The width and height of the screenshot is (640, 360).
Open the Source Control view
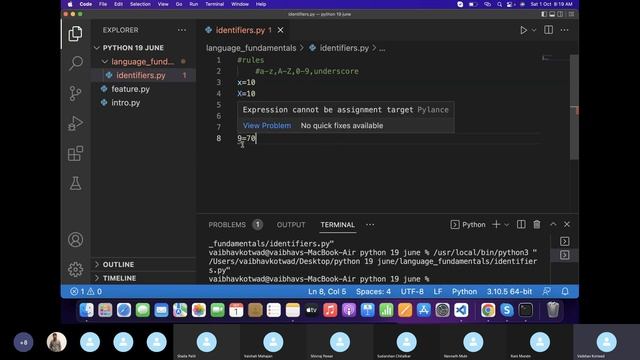tap(76, 93)
